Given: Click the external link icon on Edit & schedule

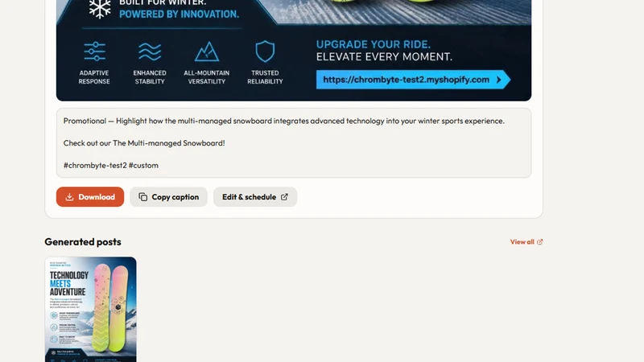Looking at the screenshot, I should tap(284, 197).
